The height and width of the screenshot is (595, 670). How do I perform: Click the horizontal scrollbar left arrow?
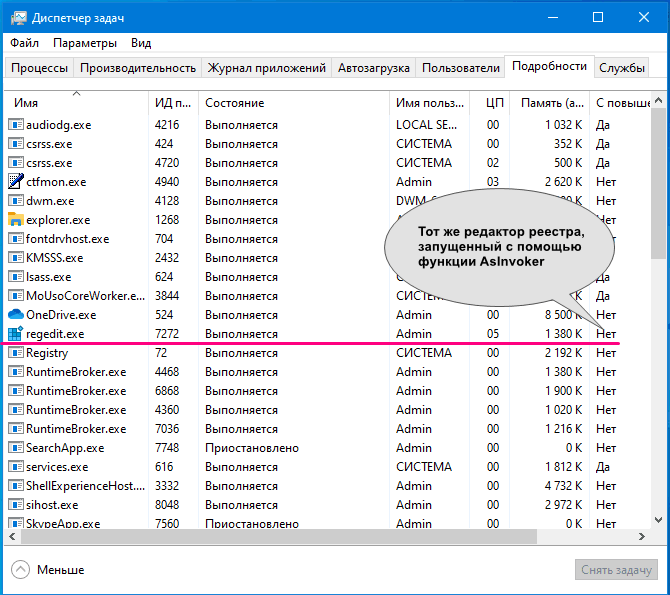pos(12,536)
